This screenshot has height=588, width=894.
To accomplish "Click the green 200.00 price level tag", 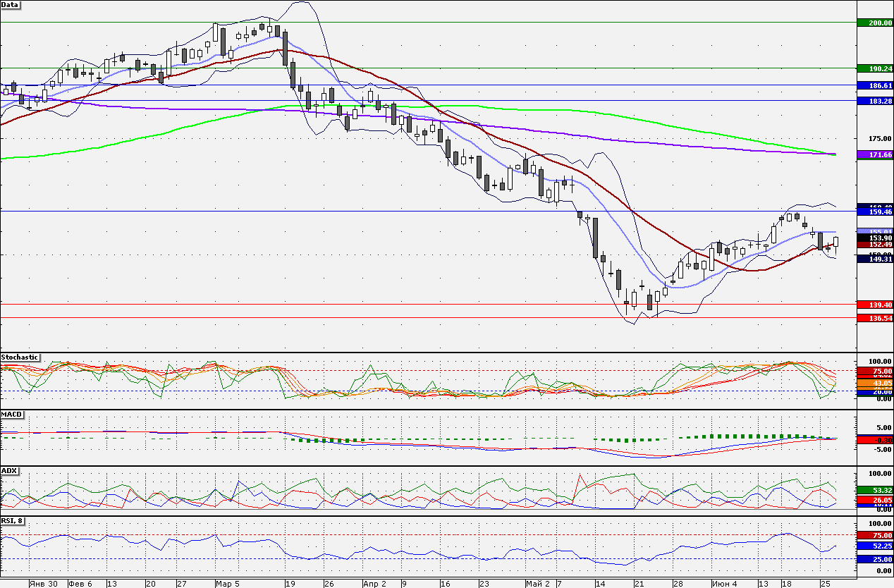I will (x=875, y=23).
